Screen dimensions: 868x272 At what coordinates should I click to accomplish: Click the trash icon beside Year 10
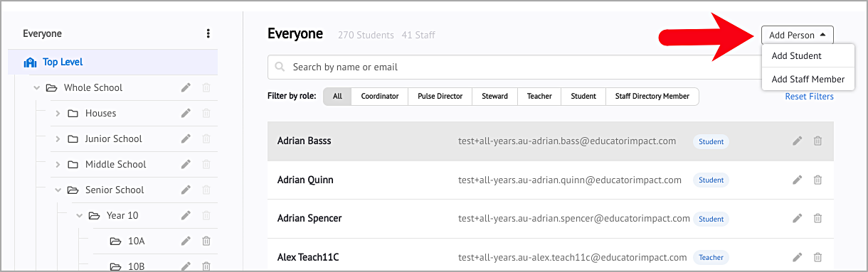(x=206, y=215)
